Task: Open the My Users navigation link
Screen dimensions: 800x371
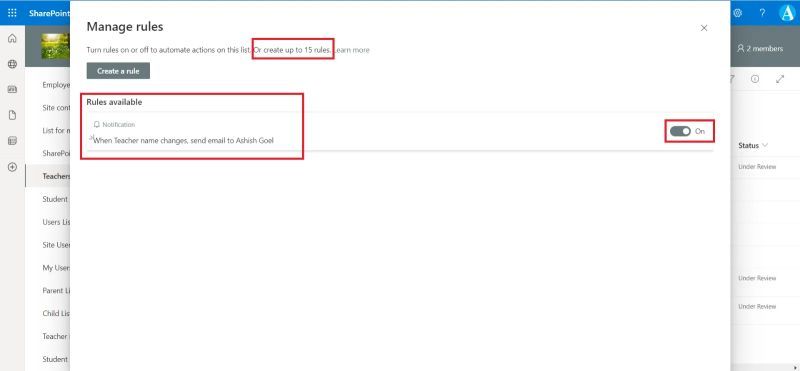Action: coord(56,267)
